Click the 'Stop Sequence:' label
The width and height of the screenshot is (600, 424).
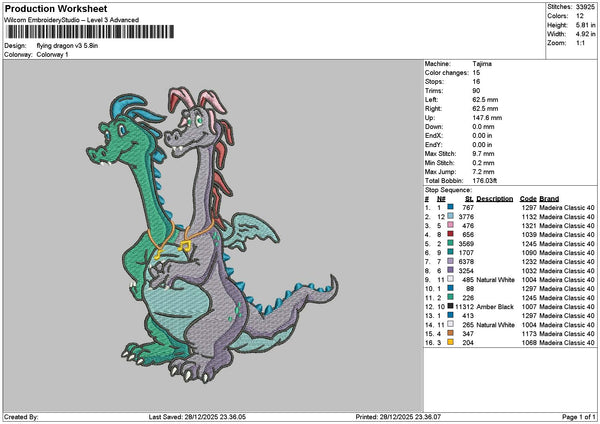pyautogui.click(x=448, y=190)
